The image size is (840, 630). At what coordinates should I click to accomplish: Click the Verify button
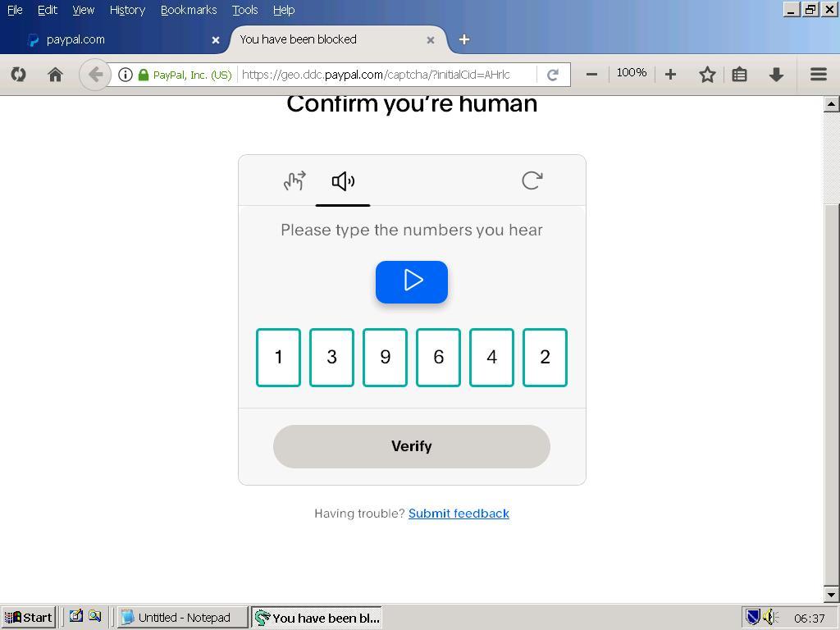(412, 446)
